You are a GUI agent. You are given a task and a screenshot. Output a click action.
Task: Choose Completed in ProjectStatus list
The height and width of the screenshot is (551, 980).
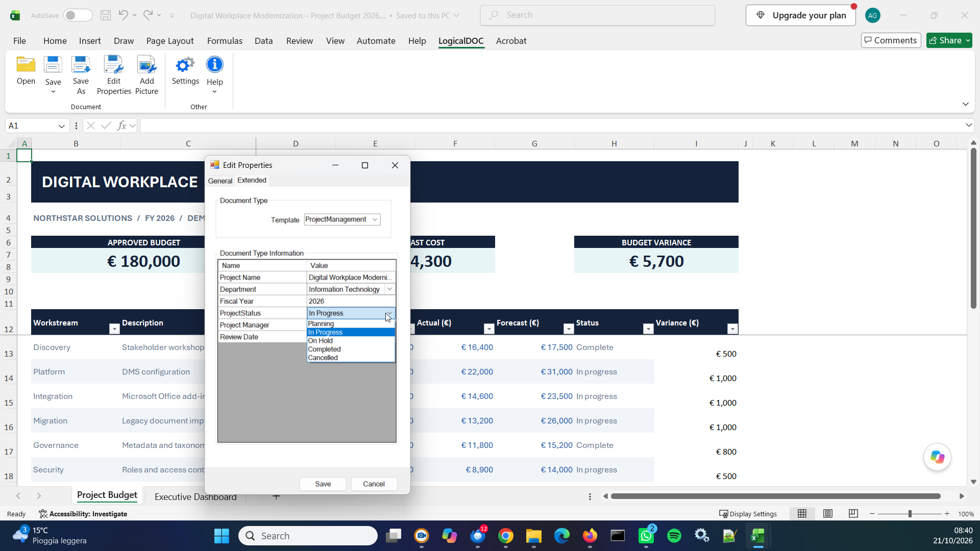coord(351,349)
